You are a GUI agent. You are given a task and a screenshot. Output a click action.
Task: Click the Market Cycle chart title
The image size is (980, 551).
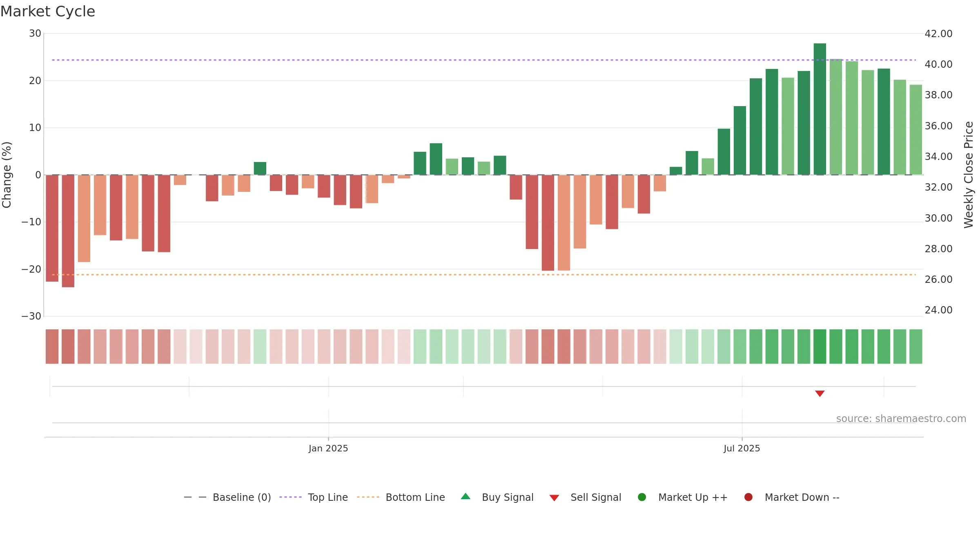[x=48, y=11]
